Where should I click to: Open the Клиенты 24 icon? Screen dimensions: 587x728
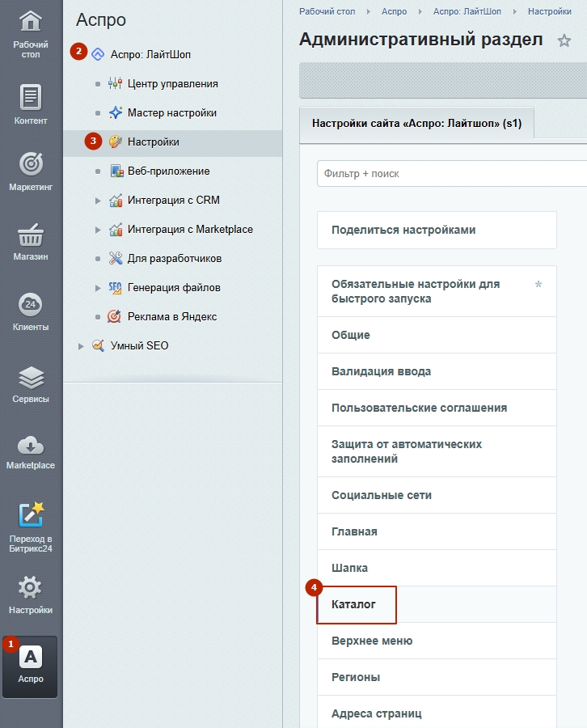[x=31, y=305]
